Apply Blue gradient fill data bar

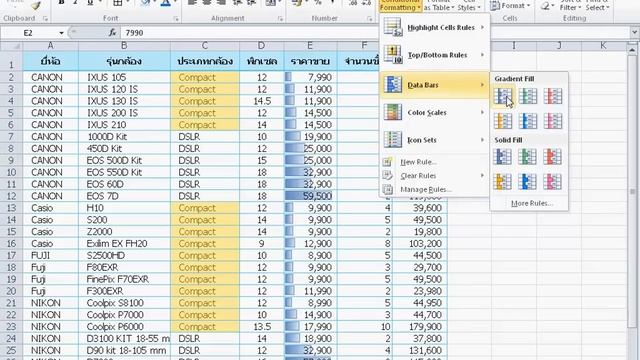point(502,96)
